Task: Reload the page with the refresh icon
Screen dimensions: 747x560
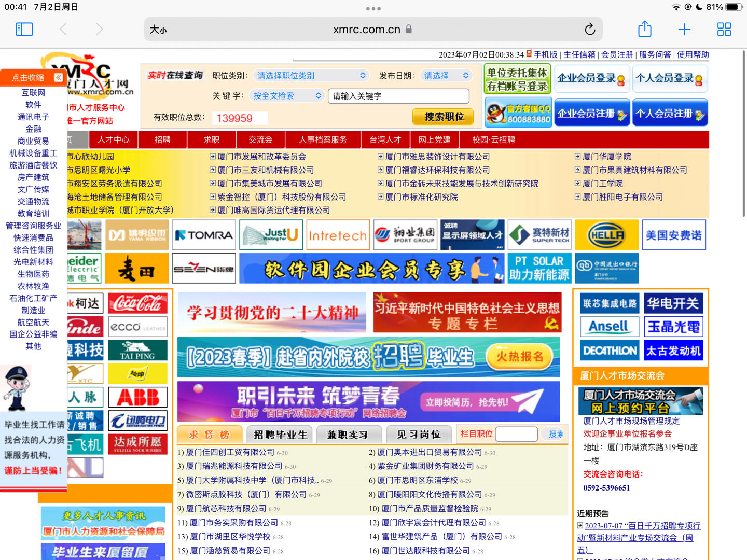Action: [x=590, y=30]
